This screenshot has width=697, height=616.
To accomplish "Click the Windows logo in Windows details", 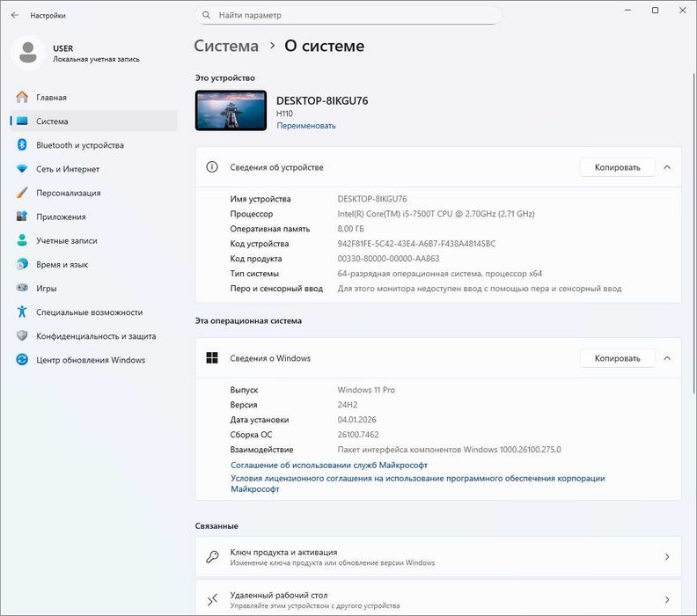I will click(x=212, y=358).
